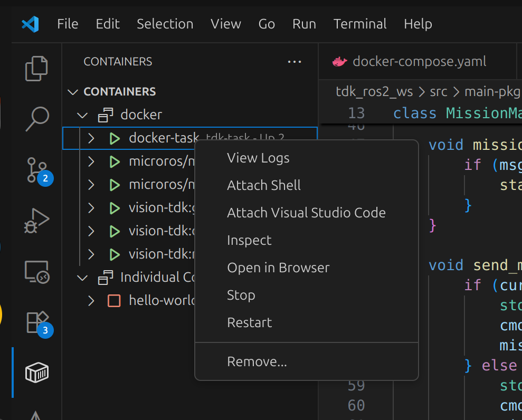Click the Containers view icon in activity bar
The image size is (522, 420).
click(37, 373)
